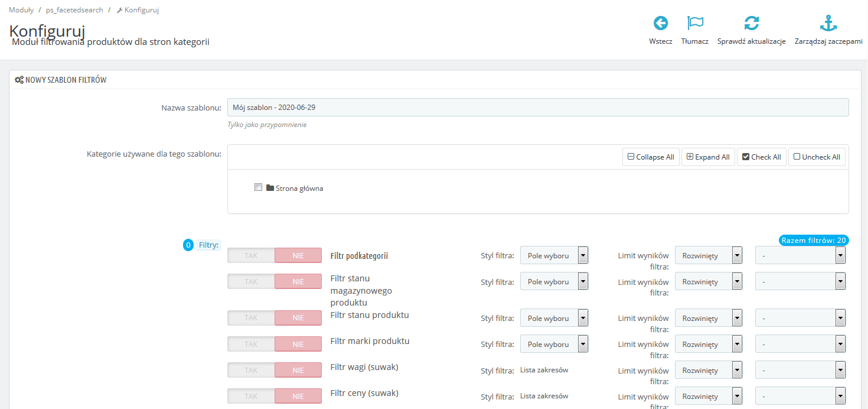Click the blue 0 filters counter badge
The image size is (868, 409).
188,245
